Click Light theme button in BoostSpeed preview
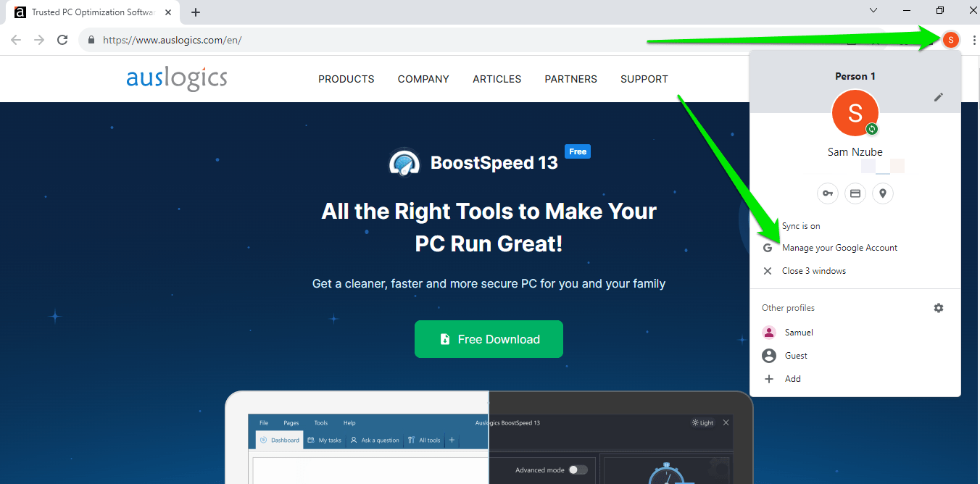Image resolution: width=980 pixels, height=484 pixels. [703, 423]
